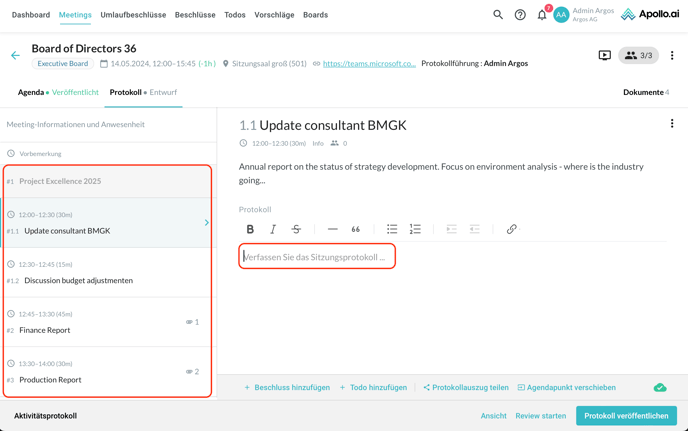Insert a numbered list
The height and width of the screenshot is (431, 688).
415,229
